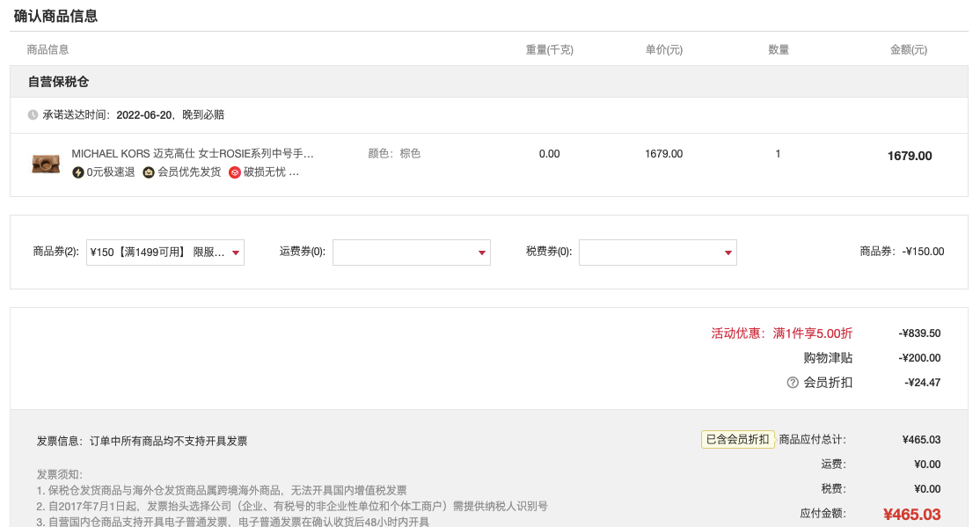Open the 商品券 coupon dropdown
Viewport: 980px width, 527px height.
coord(165,253)
